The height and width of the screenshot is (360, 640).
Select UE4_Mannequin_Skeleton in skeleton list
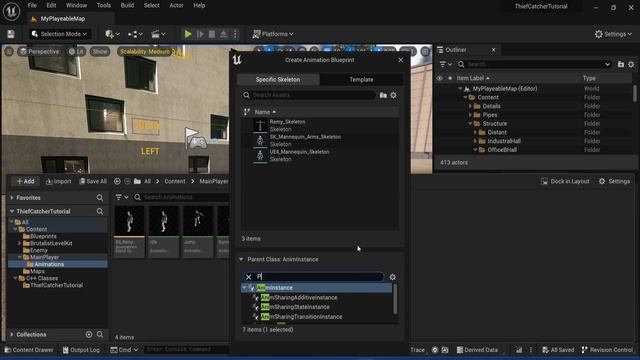coord(320,156)
